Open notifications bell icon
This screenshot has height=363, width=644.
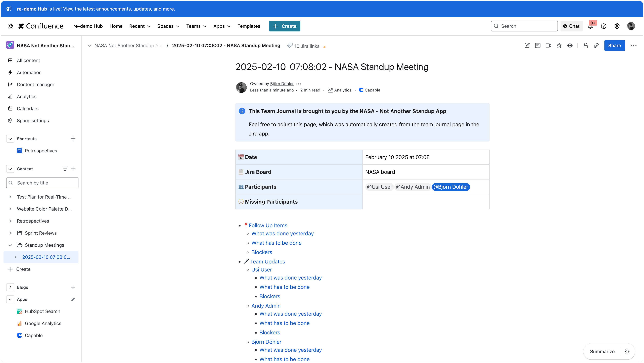(x=590, y=26)
